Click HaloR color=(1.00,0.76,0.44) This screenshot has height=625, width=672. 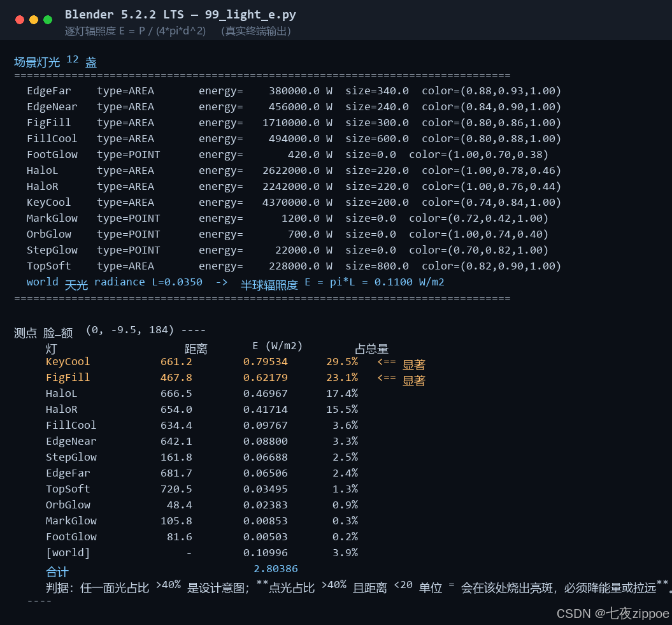coord(492,186)
